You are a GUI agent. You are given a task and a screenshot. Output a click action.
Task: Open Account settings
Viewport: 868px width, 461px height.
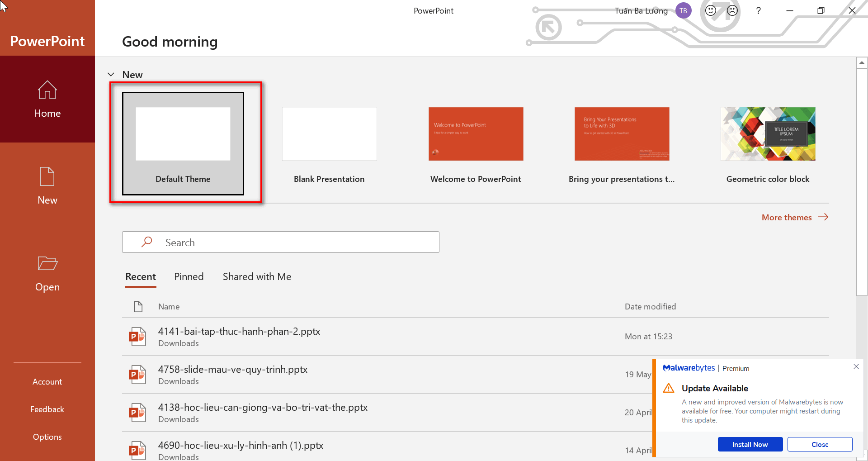[x=47, y=382]
